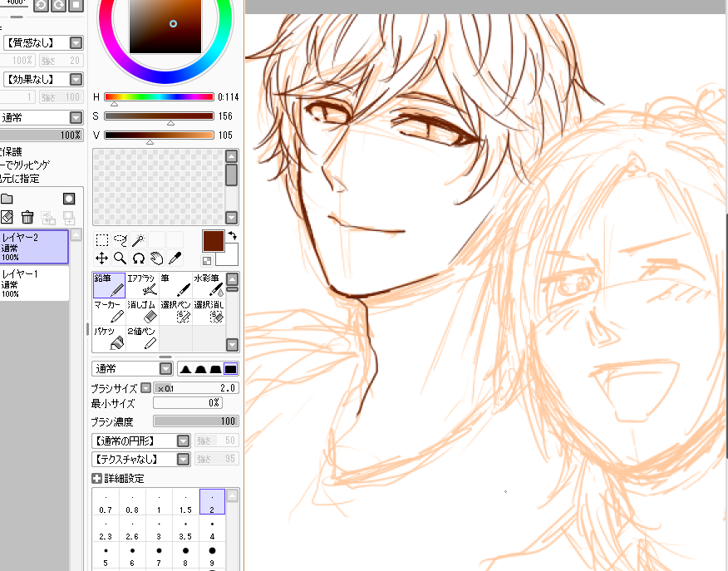This screenshot has height=571, width=728.
Task: Select the third flat-top brush edge shape
Action: click(215, 369)
